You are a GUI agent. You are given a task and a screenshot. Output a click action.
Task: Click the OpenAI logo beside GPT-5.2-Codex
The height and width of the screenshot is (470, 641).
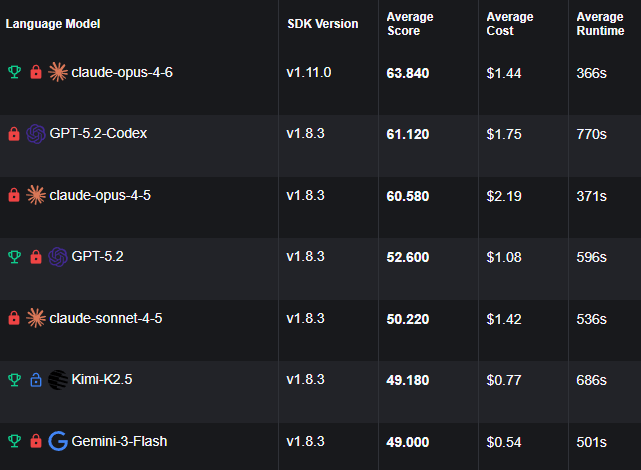(36, 134)
